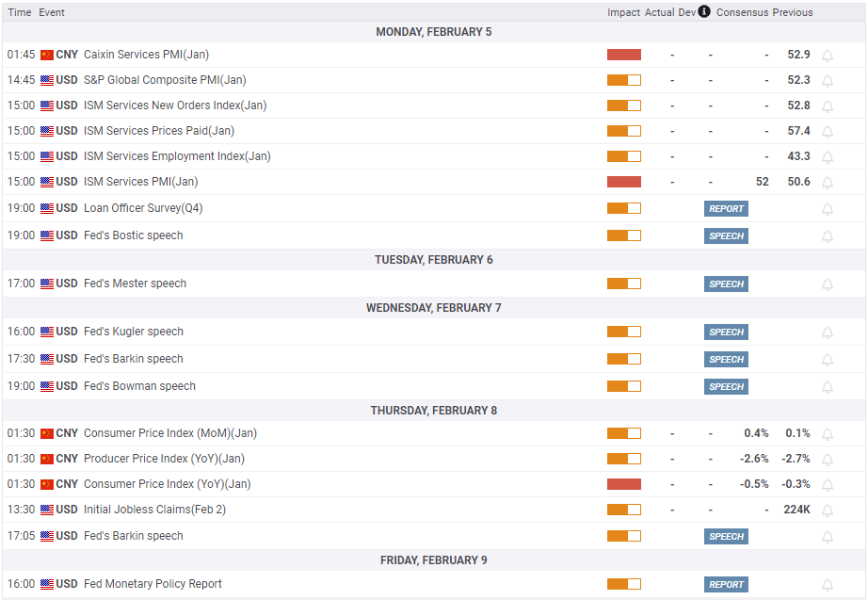The height and width of the screenshot is (600, 868).
Task: Click the bell icon for Caixin Services PMI
Action: [x=827, y=55]
